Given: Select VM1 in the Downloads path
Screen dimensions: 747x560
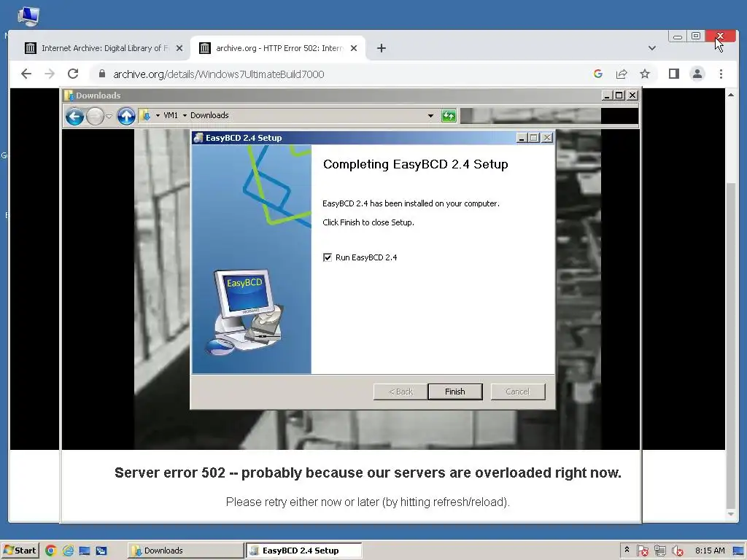Looking at the screenshot, I should (x=171, y=115).
